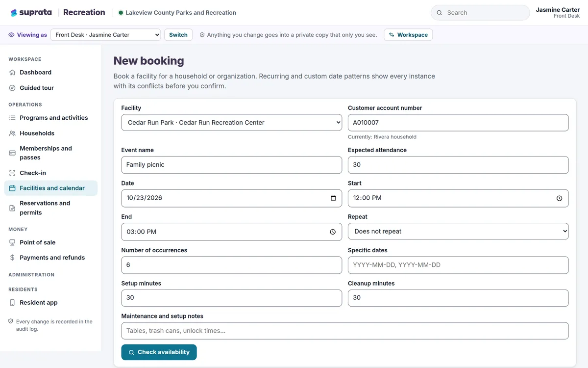Viewport: 588px width, 368px height.
Task: Click the Payments and refunds dollar icon
Action: point(12,258)
